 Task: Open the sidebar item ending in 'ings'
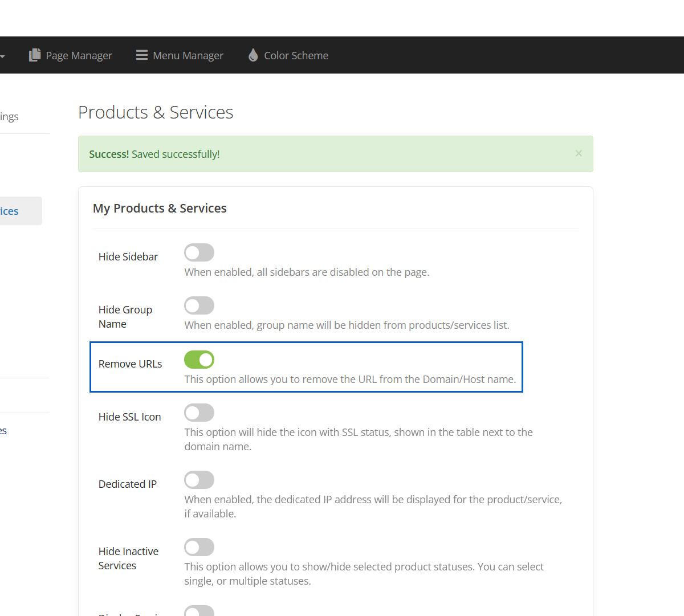coord(9,117)
